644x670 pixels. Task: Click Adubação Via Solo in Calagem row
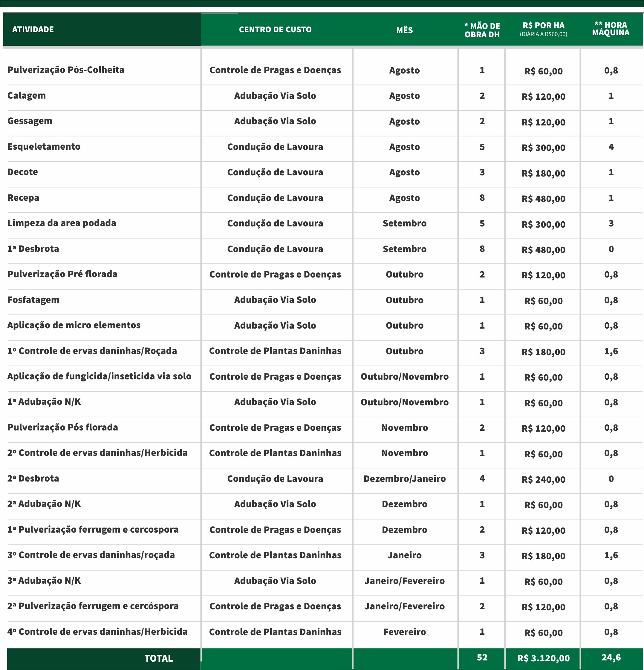[x=275, y=96]
